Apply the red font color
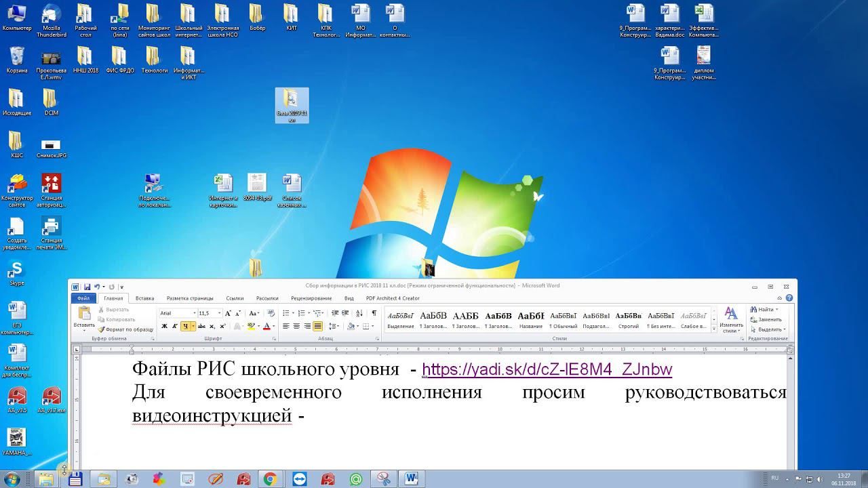The height and width of the screenshot is (488, 868). [267, 326]
